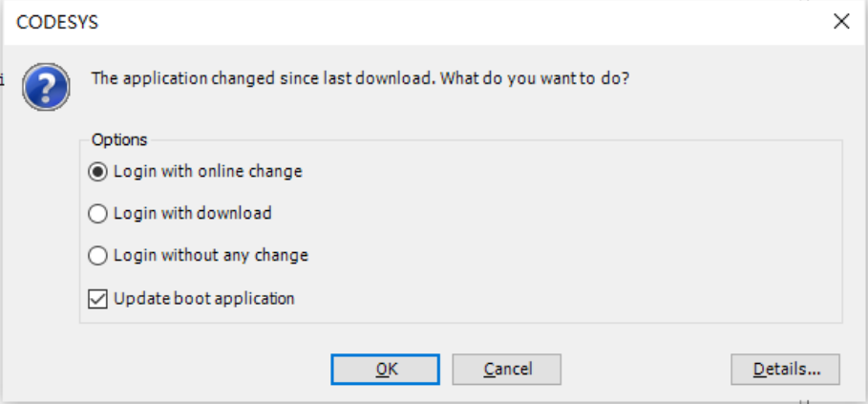Close the CODESYS dialog with X
This screenshot has width=868, height=404.
840,22
